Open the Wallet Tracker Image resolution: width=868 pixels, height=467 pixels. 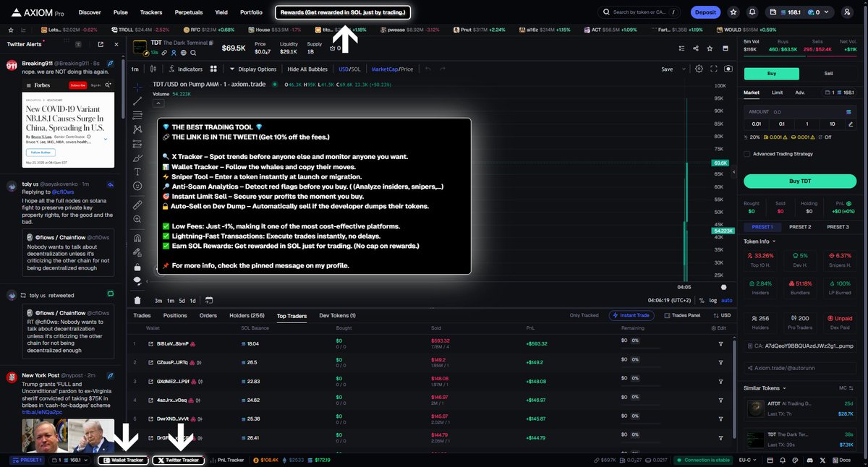tap(124, 460)
